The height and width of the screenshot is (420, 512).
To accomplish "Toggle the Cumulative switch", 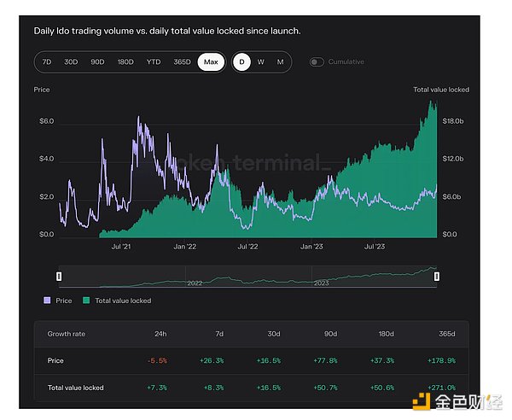I will click(317, 62).
